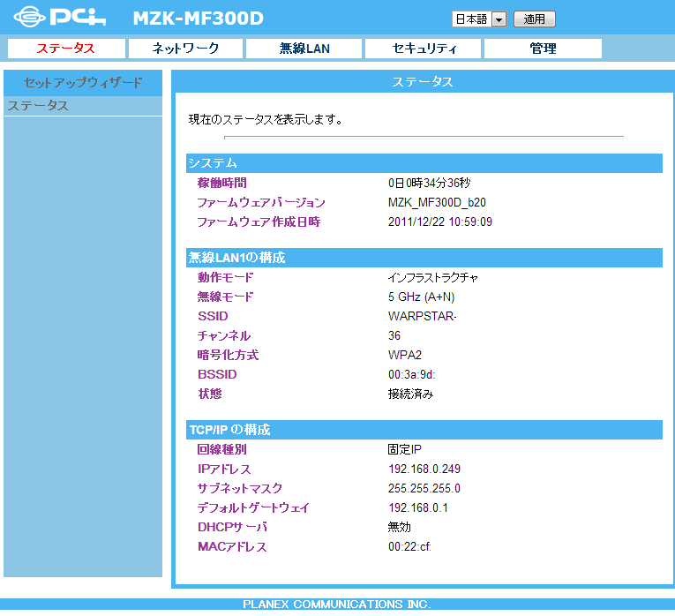Click PLANEX COMMUNICATIONS INC. footer text
The height and width of the screenshot is (616, 675).
(337, 604)
